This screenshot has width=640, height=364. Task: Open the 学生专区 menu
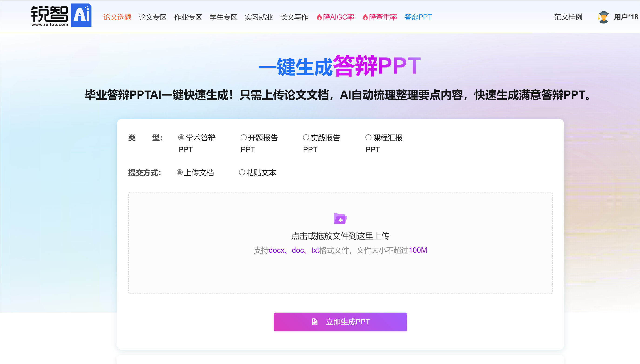pyautogui.click(x=223, y=17)
